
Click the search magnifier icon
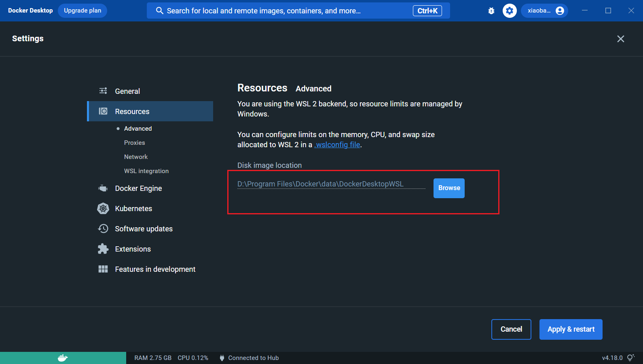(x=160, y=11)
